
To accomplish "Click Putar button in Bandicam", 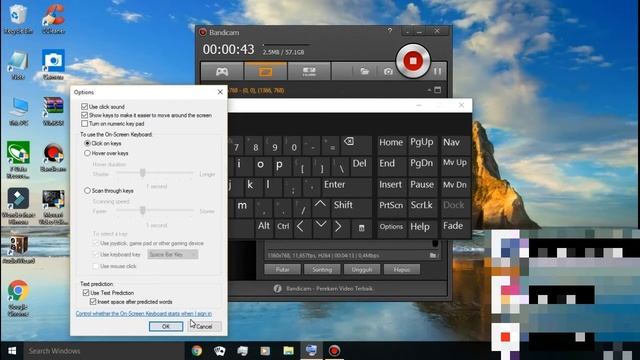I will pyautogui.click(x=282, y=269).
